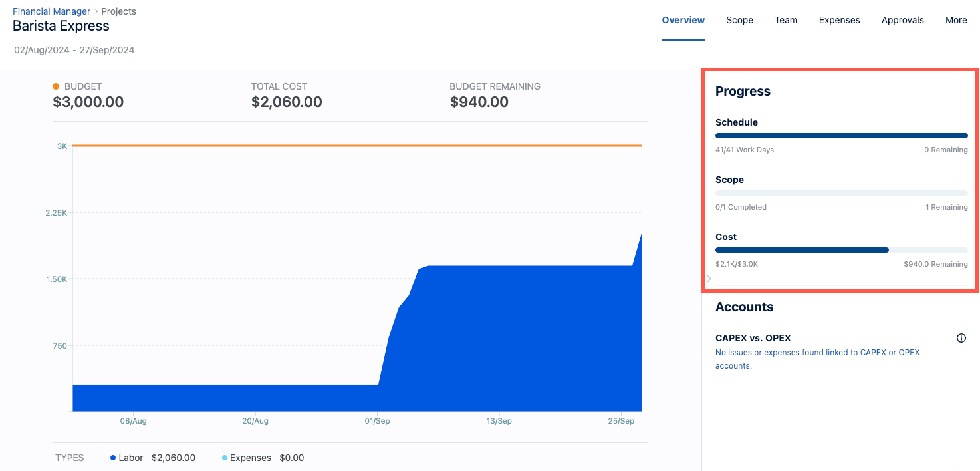Open the Approvals tab

tap(902, 20)
